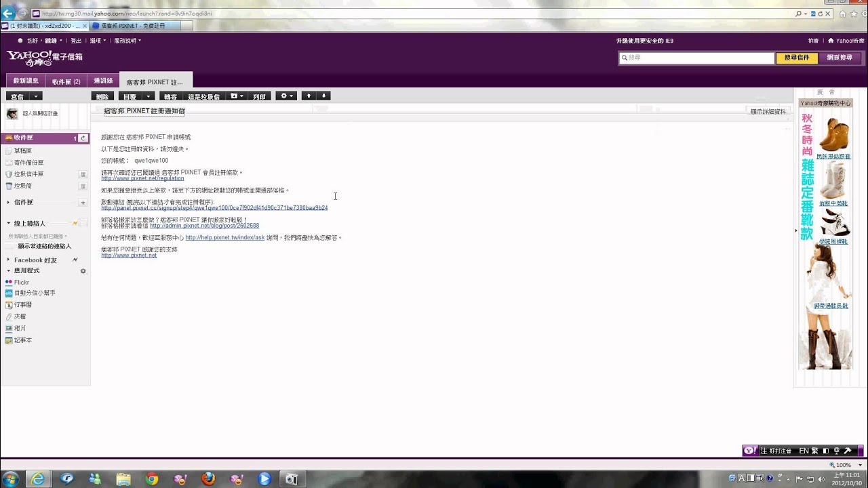The image size is (868, 488).
Task: Toggle Facebook 好友 chat connection icon
Action: 75,260
